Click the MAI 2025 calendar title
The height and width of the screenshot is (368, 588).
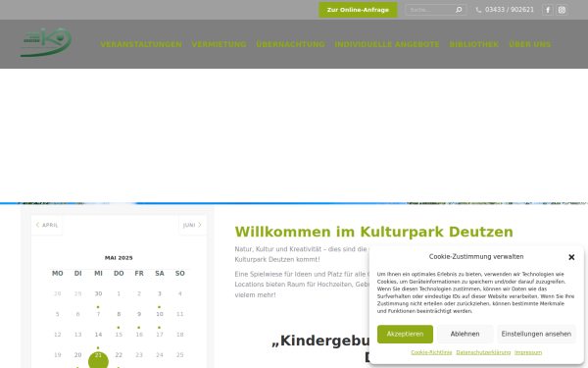click(119, 258)
